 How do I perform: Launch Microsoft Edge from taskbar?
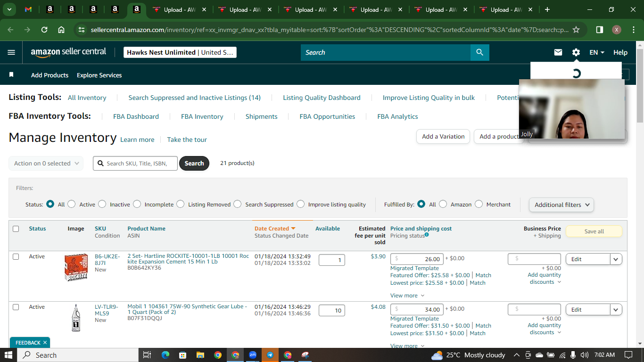pyautogui.click(x=165, y=355)
